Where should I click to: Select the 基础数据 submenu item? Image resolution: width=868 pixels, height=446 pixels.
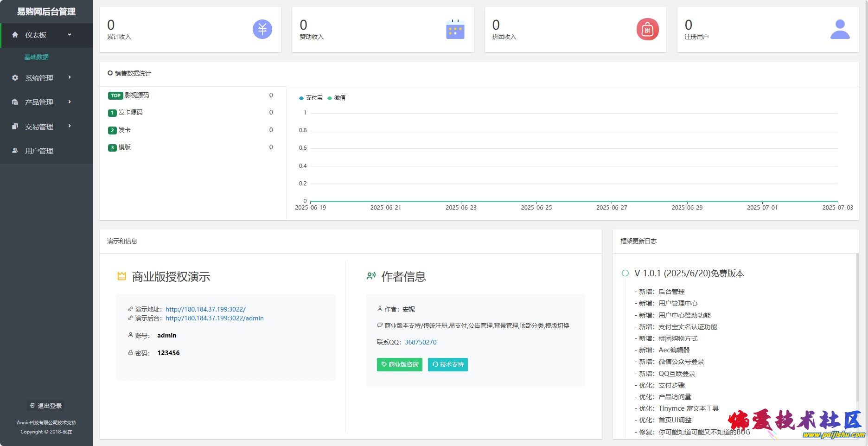[37, 57]
